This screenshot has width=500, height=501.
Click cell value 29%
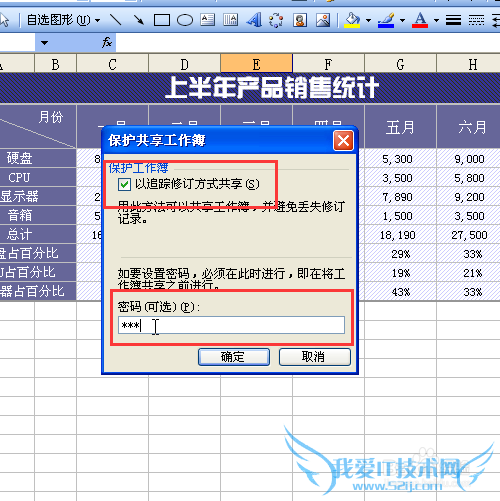[400, 254]
